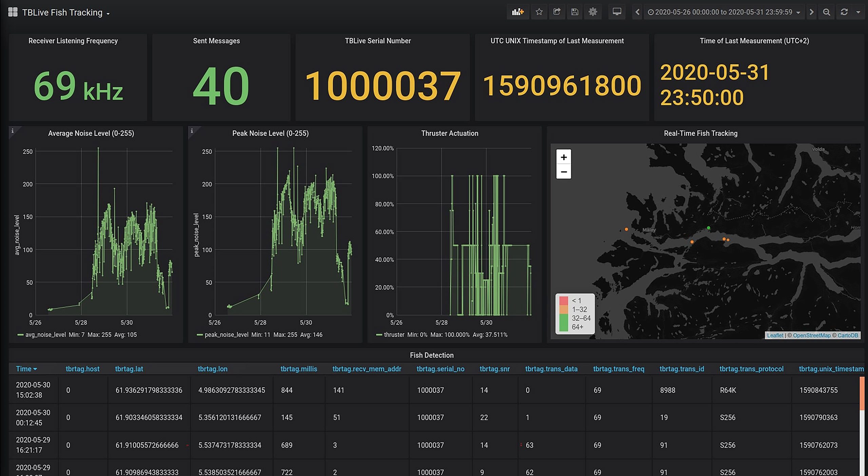The height and width of the screenshot is (476, 868).
Task: Sort table by tbrtag.serial_no column
Action: point(440,369)
